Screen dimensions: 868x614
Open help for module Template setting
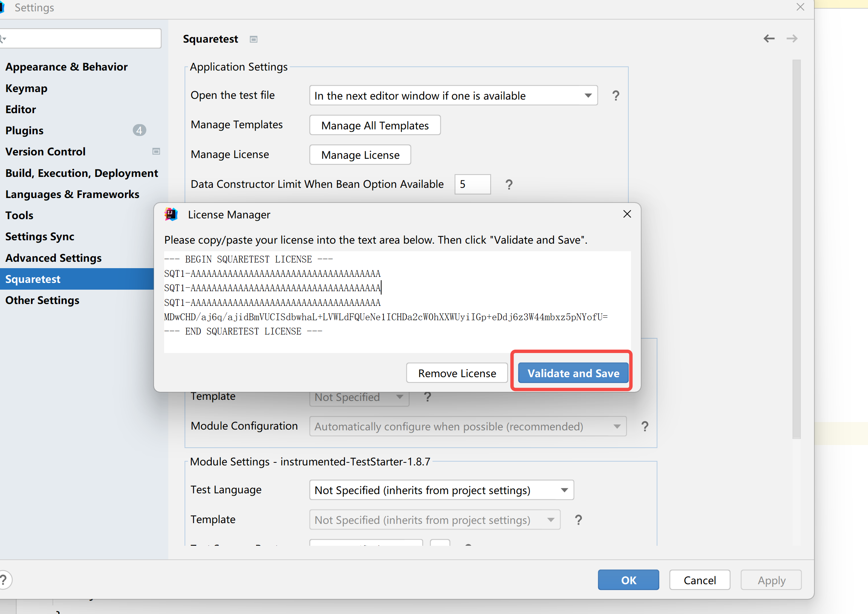point(578,520)
